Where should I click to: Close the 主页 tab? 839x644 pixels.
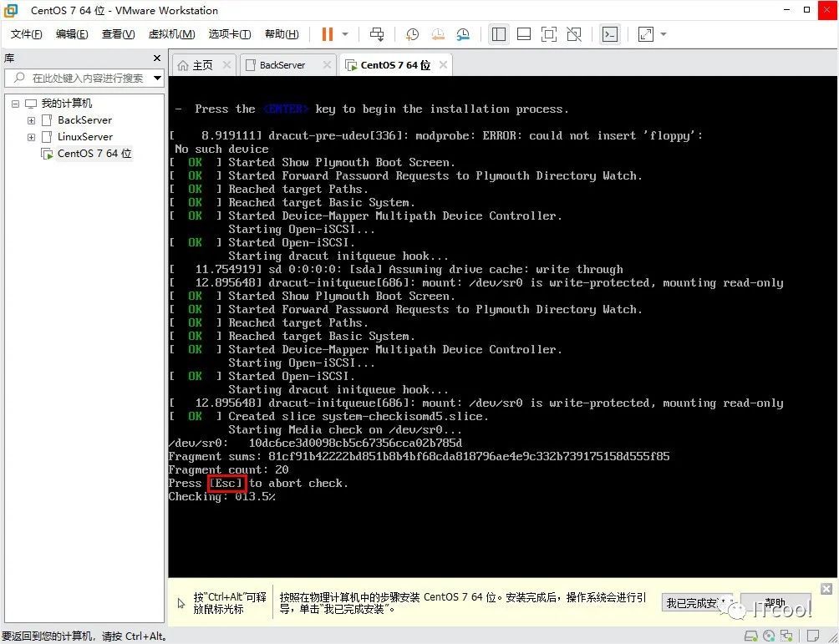[226, 64]
